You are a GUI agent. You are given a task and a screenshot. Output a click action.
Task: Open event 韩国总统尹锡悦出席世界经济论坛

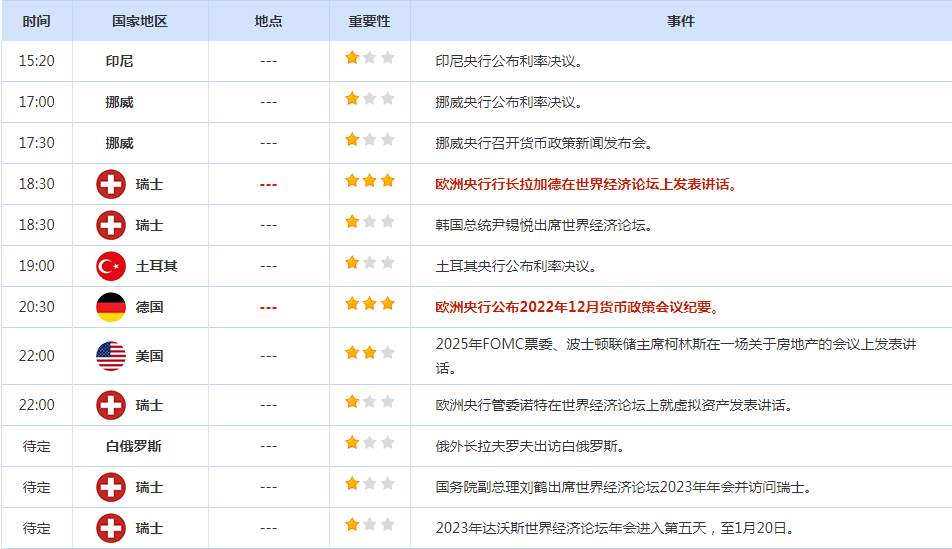point(544,225)
